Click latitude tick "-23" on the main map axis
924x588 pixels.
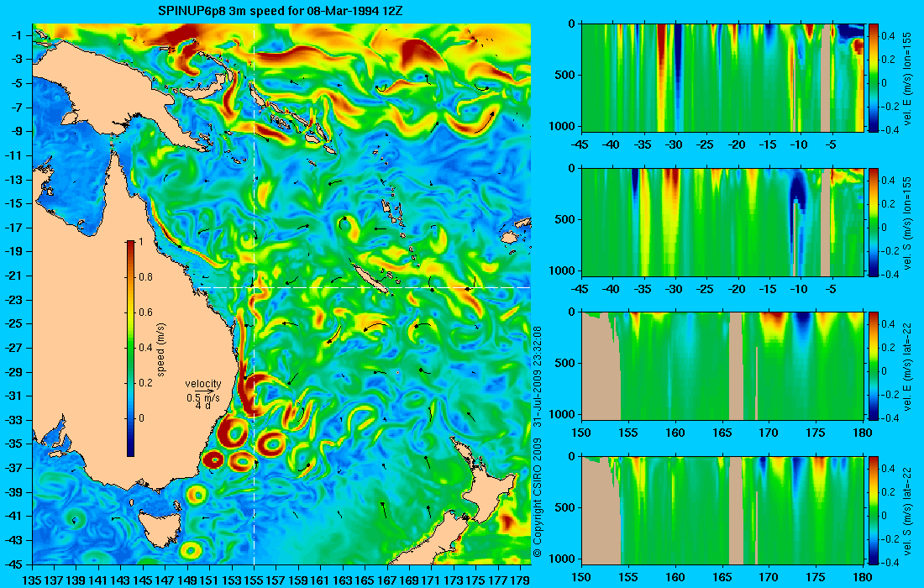pos(15,299)
